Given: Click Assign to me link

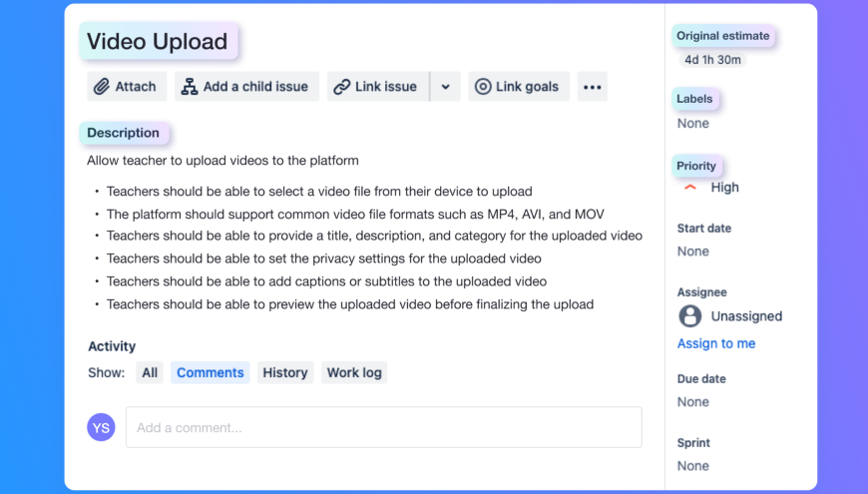Looking at the screenshot, I should 716,343.
